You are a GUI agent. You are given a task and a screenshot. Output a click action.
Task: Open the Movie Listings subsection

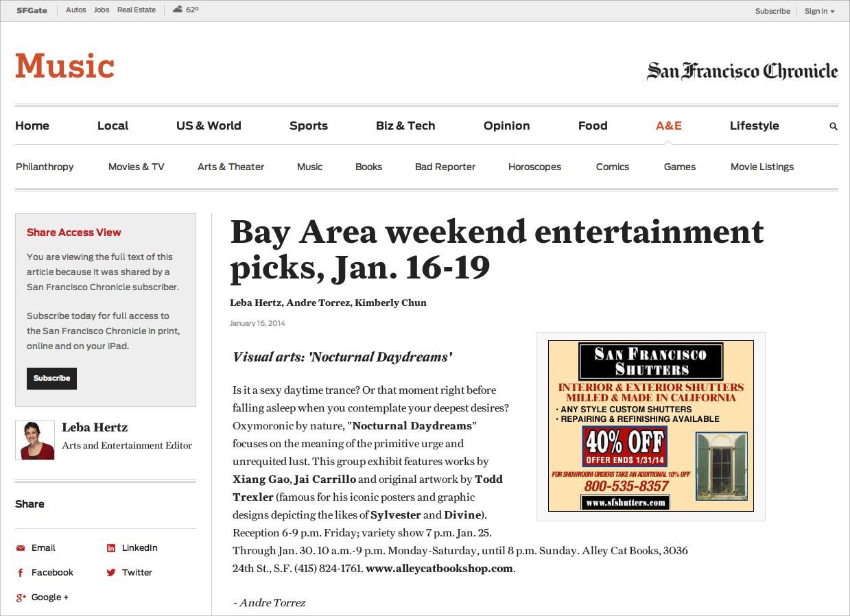(x=762, y=167)
